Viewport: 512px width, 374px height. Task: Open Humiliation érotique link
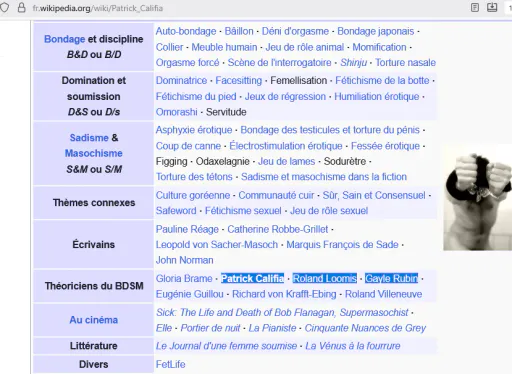[x=377, y=97]
